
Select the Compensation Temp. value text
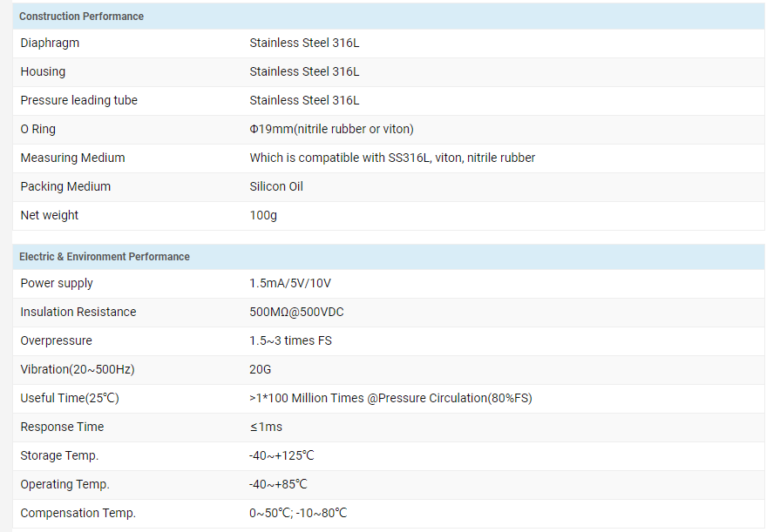298,513
